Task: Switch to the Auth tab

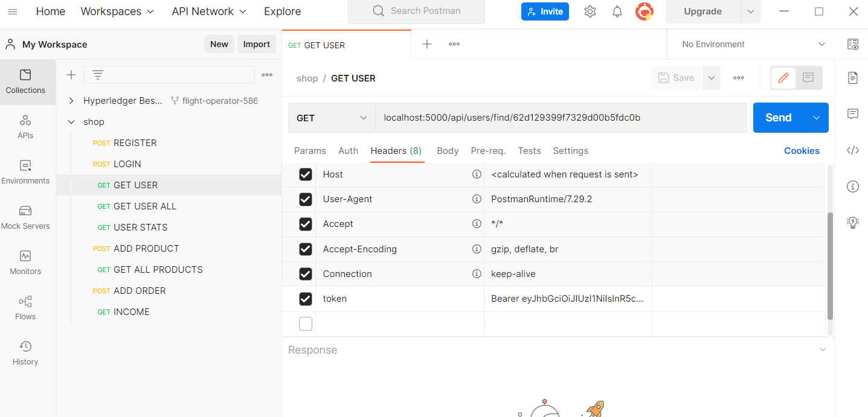Action: [x=349, y=151]
